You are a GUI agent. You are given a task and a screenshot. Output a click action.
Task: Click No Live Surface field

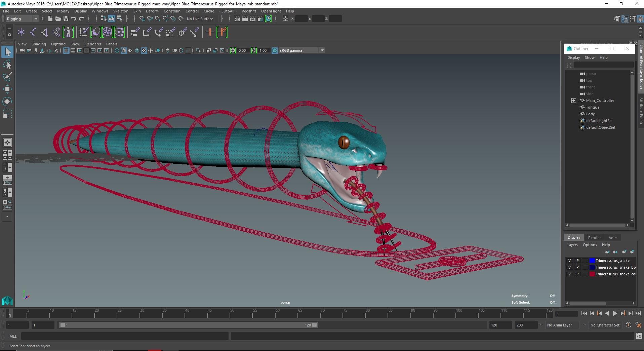(201, 19)
